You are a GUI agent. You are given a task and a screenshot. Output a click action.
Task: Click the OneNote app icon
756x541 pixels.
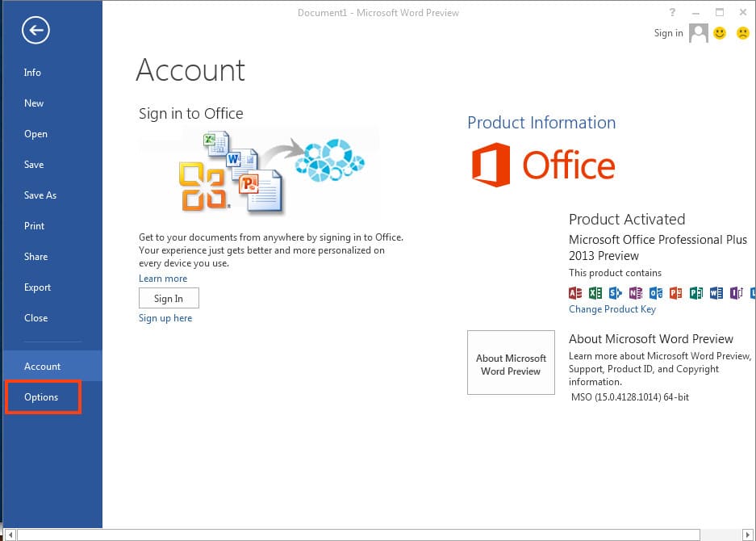pyautogui.click(x=636, y=293)
